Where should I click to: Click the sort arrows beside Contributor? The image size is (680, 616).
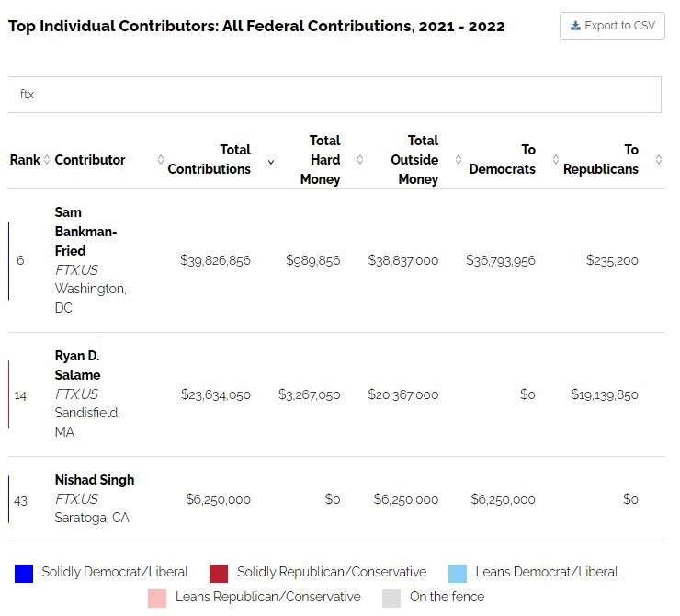160,160
